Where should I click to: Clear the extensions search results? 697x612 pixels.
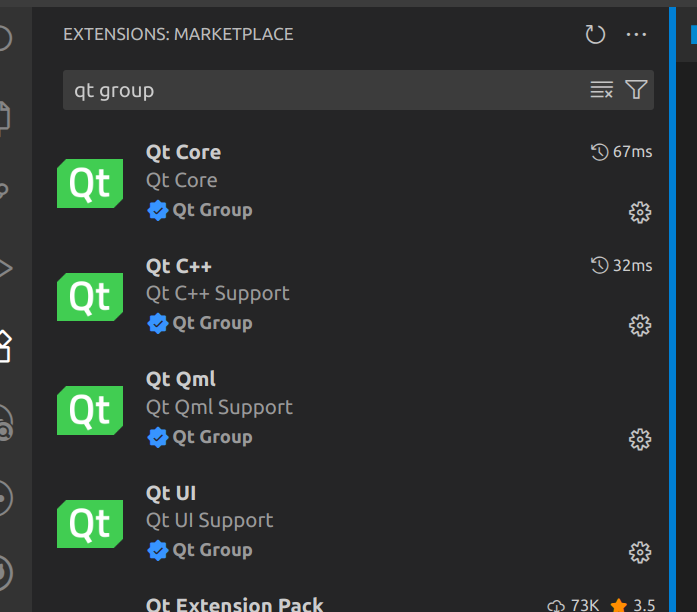coord(601,90)
